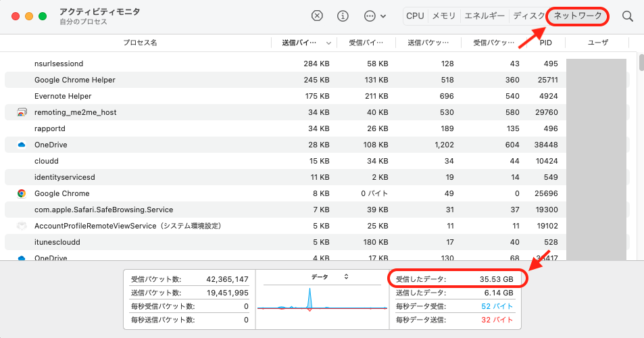Select com.apple.Safari.SafeBrowsing.Service row

coord(317,210)
